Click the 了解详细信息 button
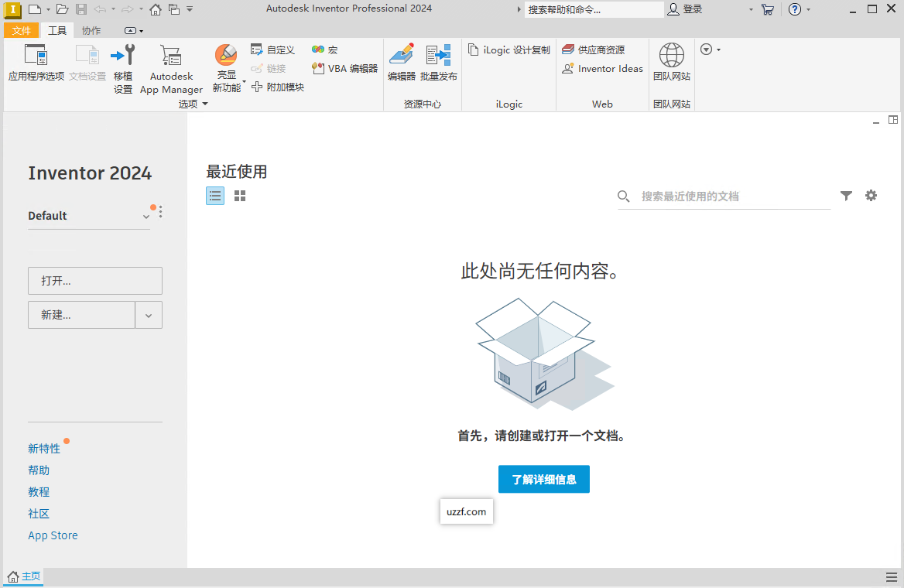 click(x=543, y=479)
